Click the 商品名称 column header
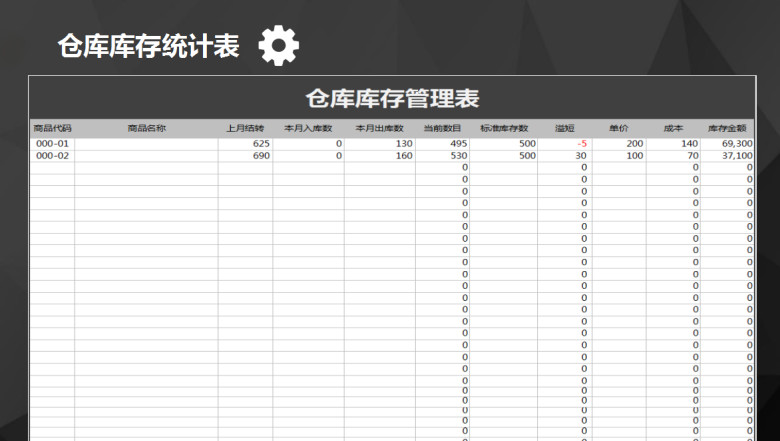Screen dimensions: 780x441 click(x=146, y=128)
